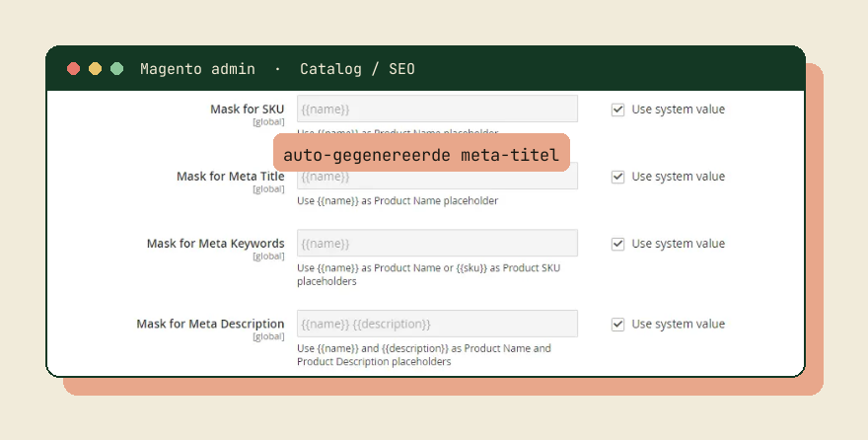Click the Product Description placeholders hint text
This screenshot has height=440, width=868.
tap(374, 361)
